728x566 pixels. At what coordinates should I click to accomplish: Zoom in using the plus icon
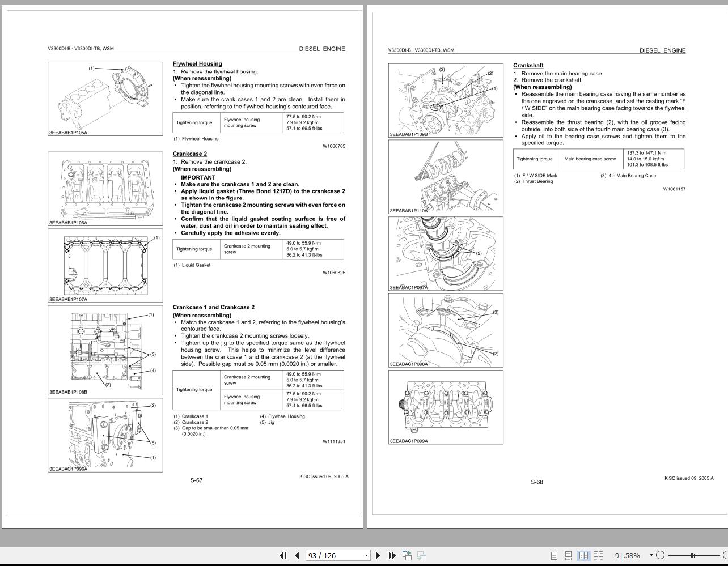coord(725,556)
